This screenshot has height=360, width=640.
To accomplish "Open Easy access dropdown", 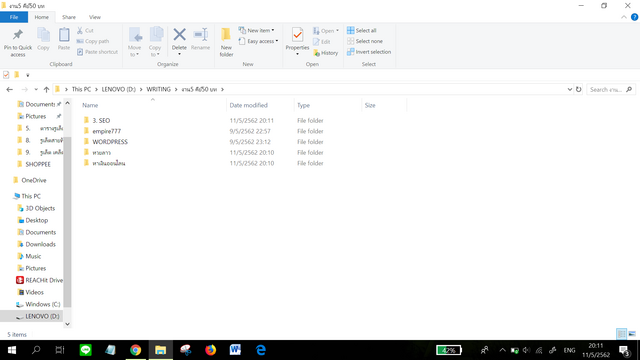I will click(x=258, y=41).
